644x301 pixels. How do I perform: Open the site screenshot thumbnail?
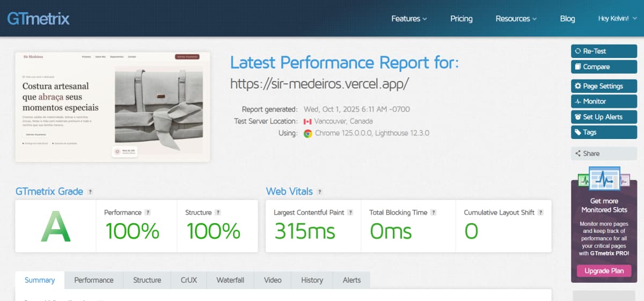pyautogui.click(x=113, y=107)
